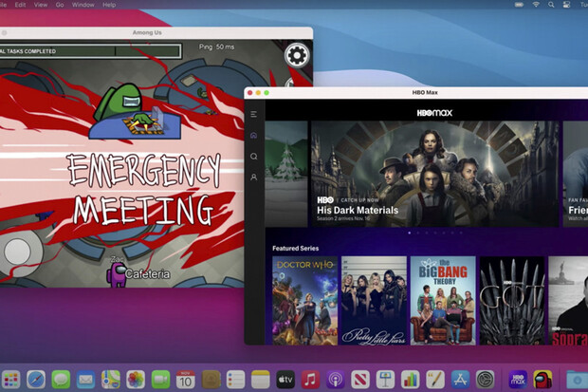Open the Window menu in menu bar
This screenshot has width=588, height=392.
(83, 5)
